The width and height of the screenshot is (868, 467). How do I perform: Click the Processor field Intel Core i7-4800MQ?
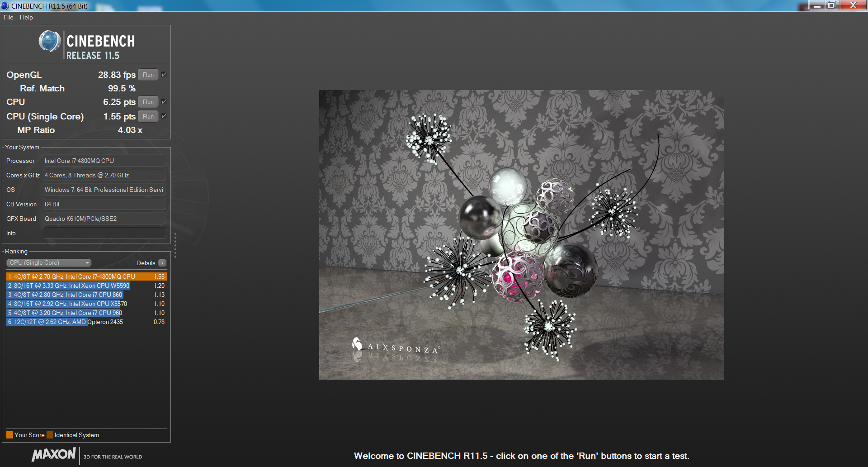pyautogui.click(x=104, y=161)
